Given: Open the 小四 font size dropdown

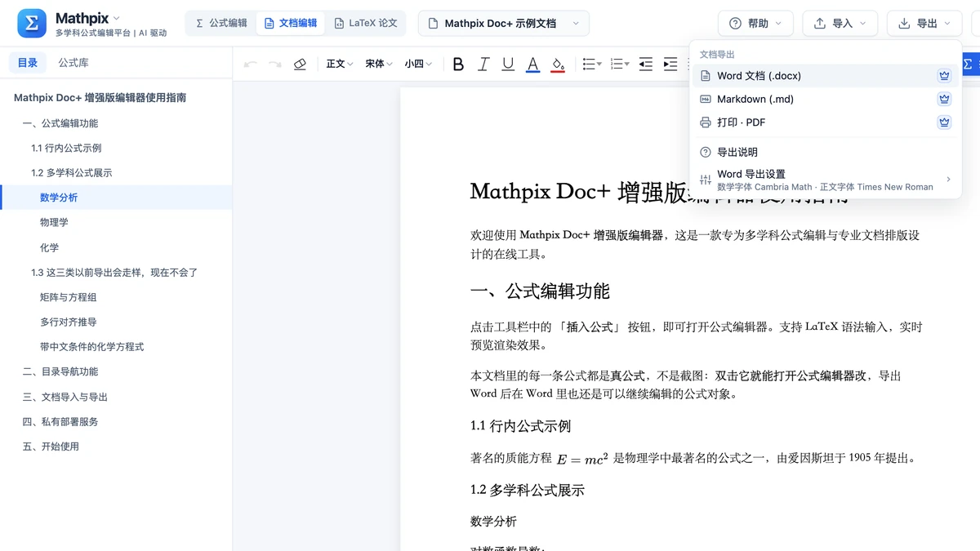Looking at the screenshot, I should click(418, 64).
